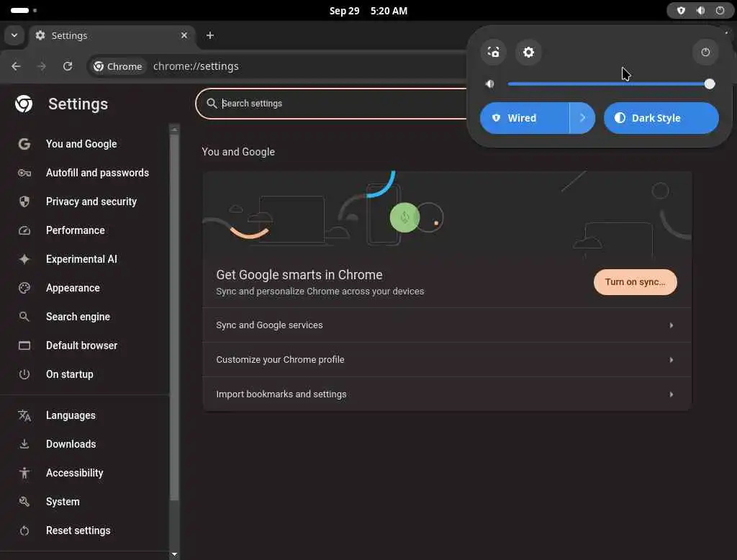Click the Experimental AI sparkle icon
Screen dimensions: 737x560
(x=24, y=259)
